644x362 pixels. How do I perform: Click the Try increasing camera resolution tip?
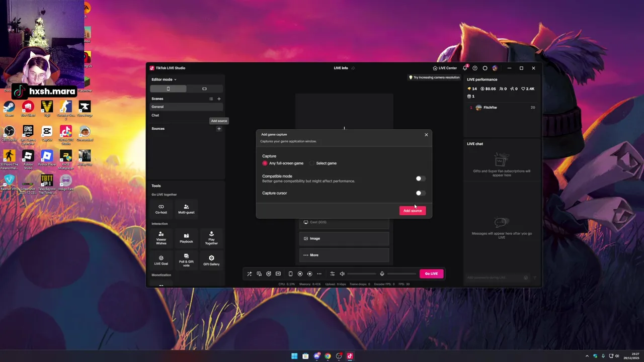tap(434, 77)
